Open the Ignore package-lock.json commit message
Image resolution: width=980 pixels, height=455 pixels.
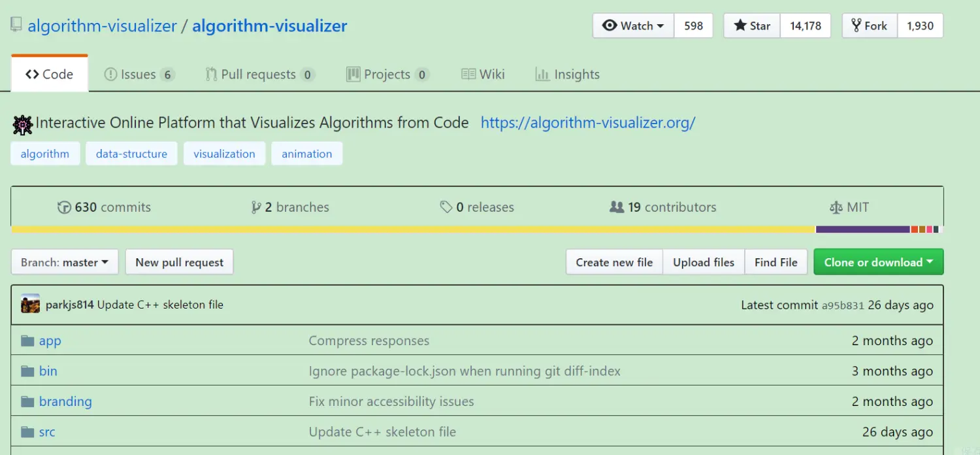[x=465, y=371]
